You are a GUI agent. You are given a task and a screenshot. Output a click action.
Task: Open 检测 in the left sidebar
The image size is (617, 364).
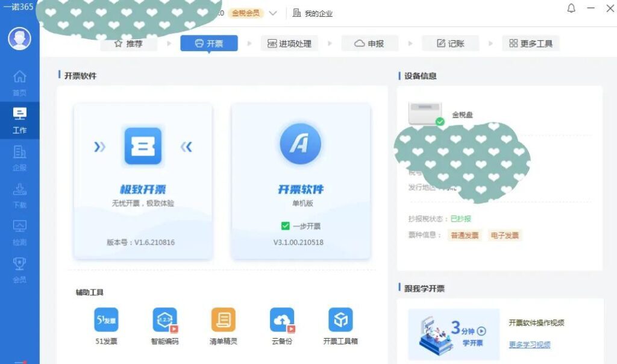(19, 233)
